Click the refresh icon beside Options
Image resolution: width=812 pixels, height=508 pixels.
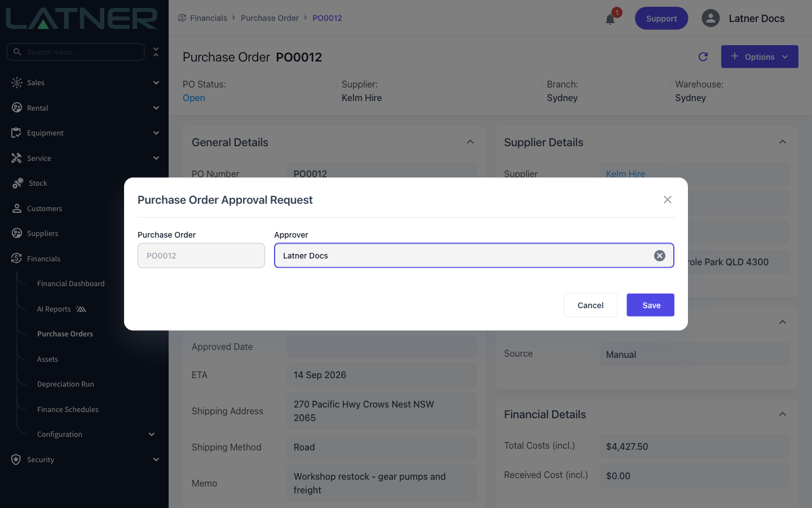point(703,56)
